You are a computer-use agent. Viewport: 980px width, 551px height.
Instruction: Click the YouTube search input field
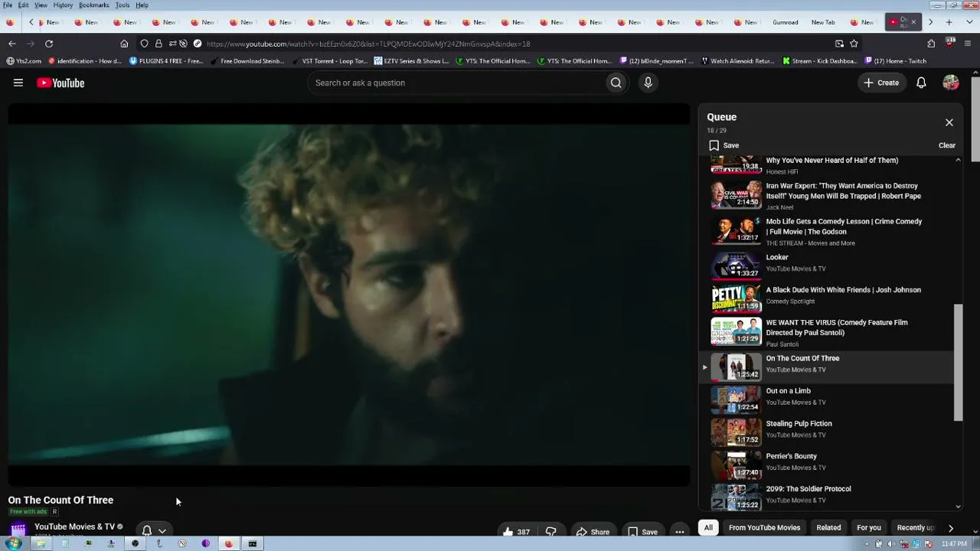click(456, 83)
